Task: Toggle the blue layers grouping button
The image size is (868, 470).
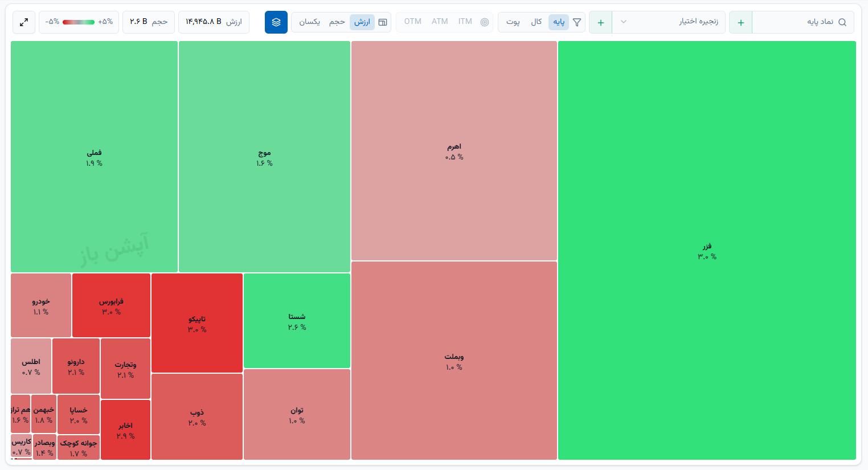Action: click(x=276, y=22)
